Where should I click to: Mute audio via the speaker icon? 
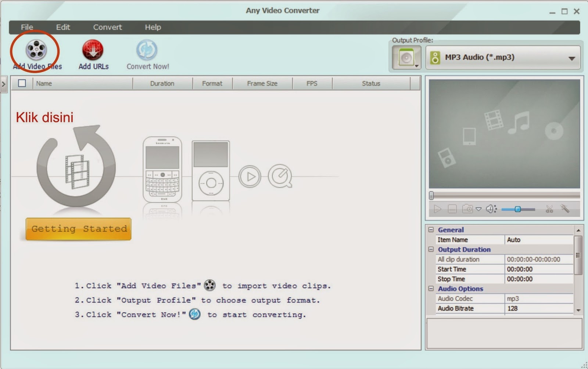pyautogui.click(x=490, y=209)
